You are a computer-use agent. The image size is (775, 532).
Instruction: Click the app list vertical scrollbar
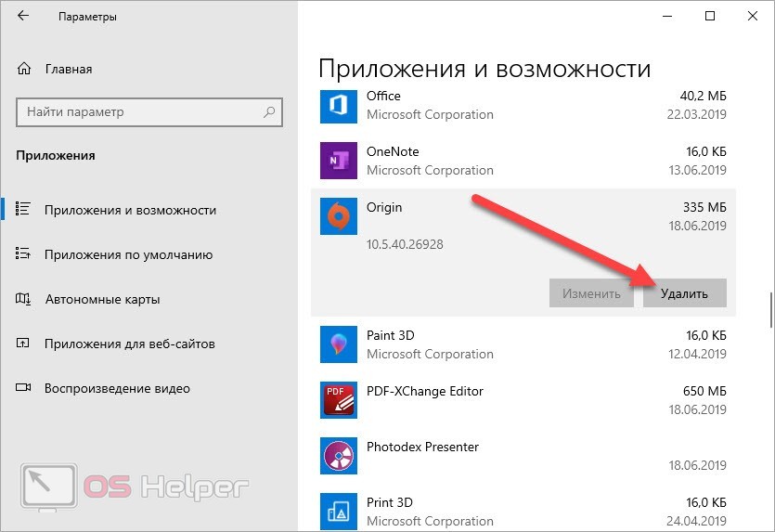pyautogui.click(x=770, y=309)
